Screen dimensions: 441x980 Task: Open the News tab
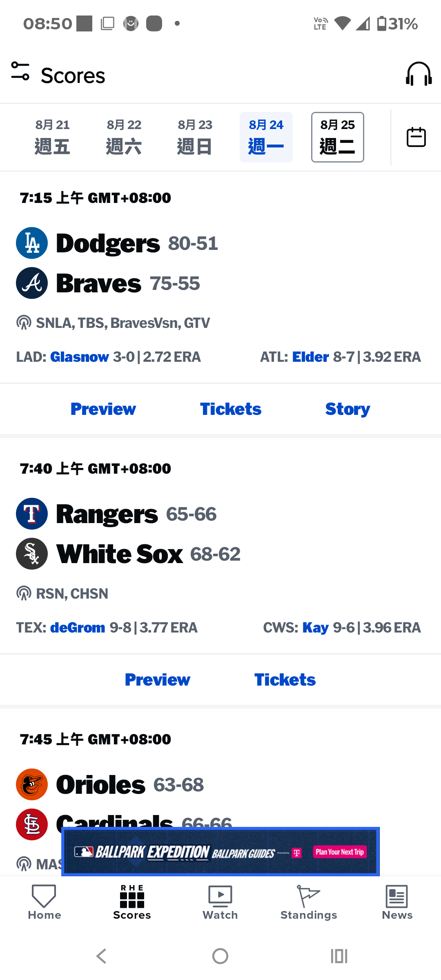pos(397,902)
